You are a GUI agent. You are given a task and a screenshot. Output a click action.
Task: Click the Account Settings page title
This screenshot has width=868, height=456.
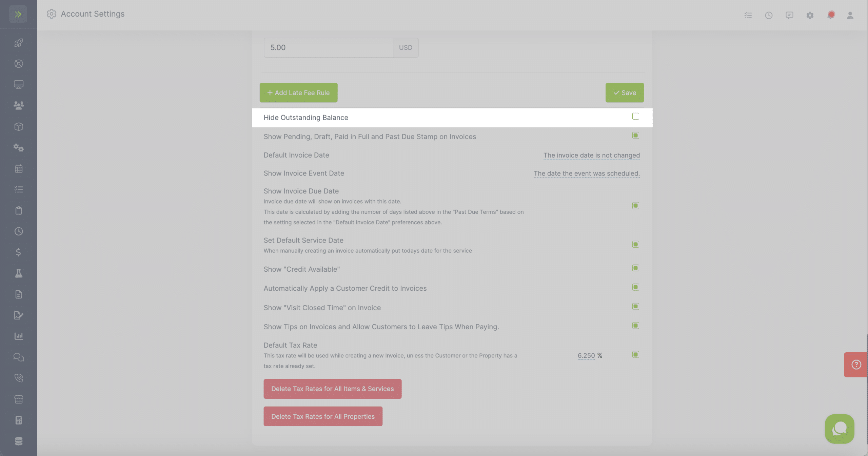point(93,14)
